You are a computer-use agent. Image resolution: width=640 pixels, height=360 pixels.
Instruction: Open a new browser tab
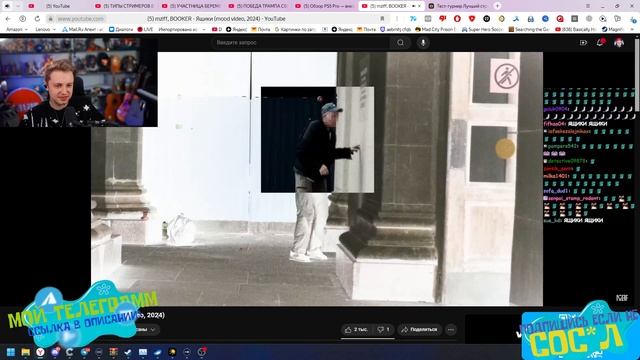[497, 6]
